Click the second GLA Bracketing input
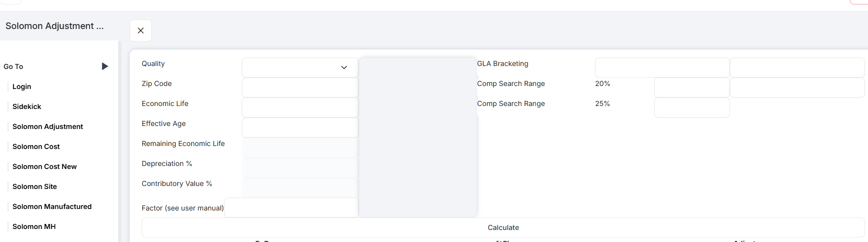Viewport: 868px width, 242px height. pyautogui.click(x=797, y=67)
